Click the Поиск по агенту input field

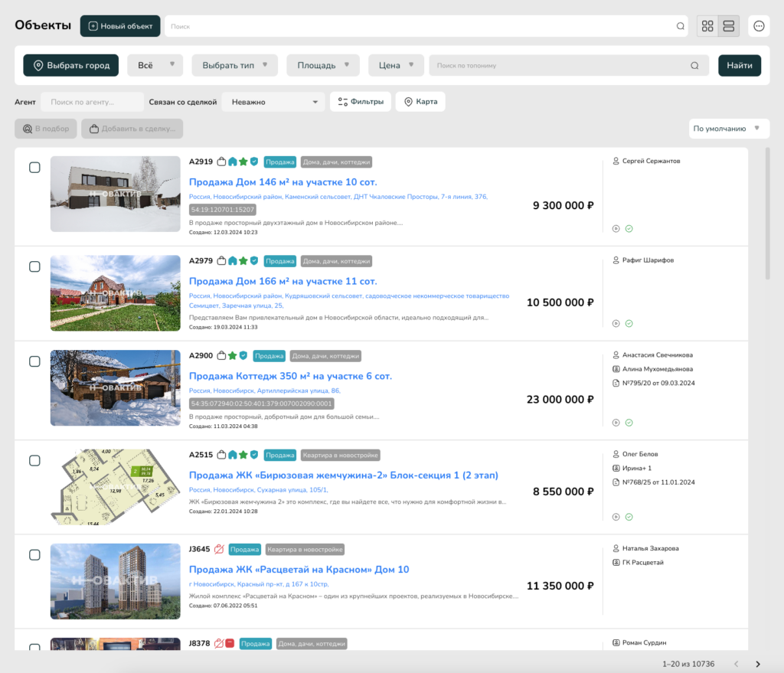(92, 102)
